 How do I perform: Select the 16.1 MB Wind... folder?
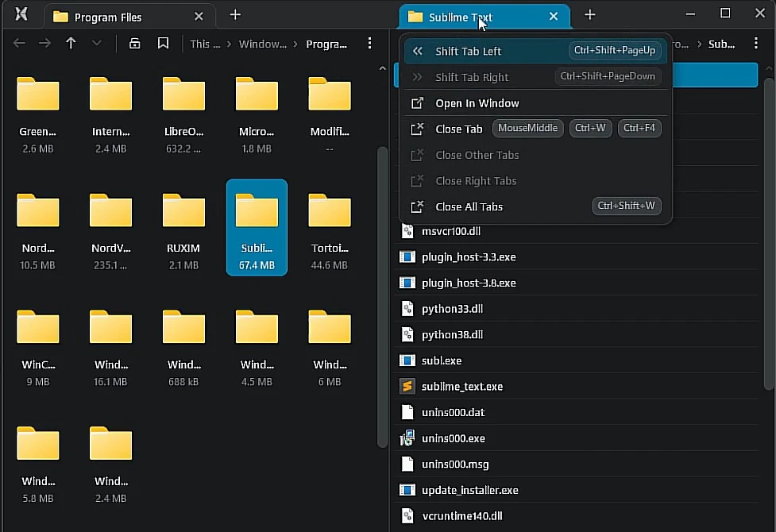[x=111, y=345]
